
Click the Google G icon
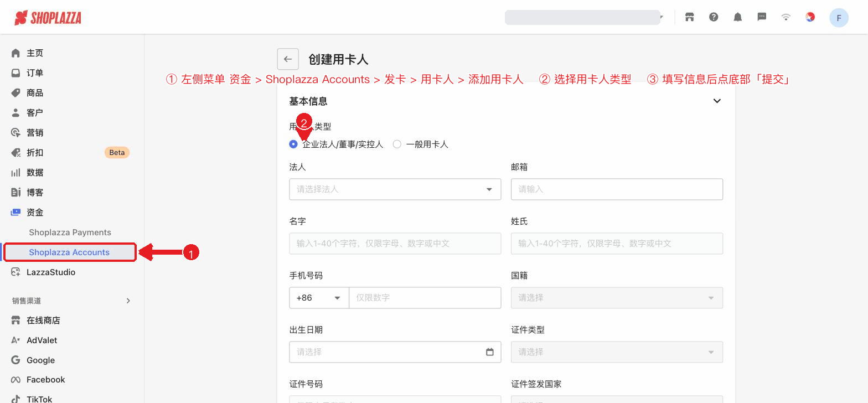(15, 360)
